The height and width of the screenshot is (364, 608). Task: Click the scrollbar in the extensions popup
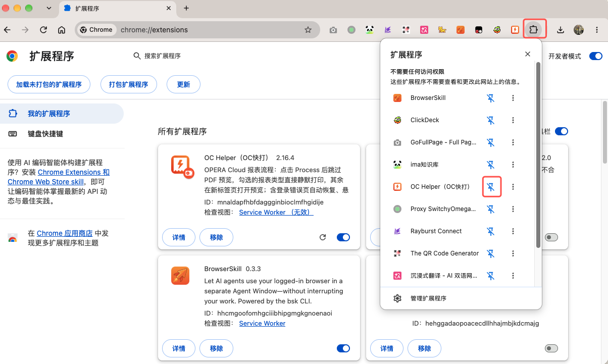(538, 154)
